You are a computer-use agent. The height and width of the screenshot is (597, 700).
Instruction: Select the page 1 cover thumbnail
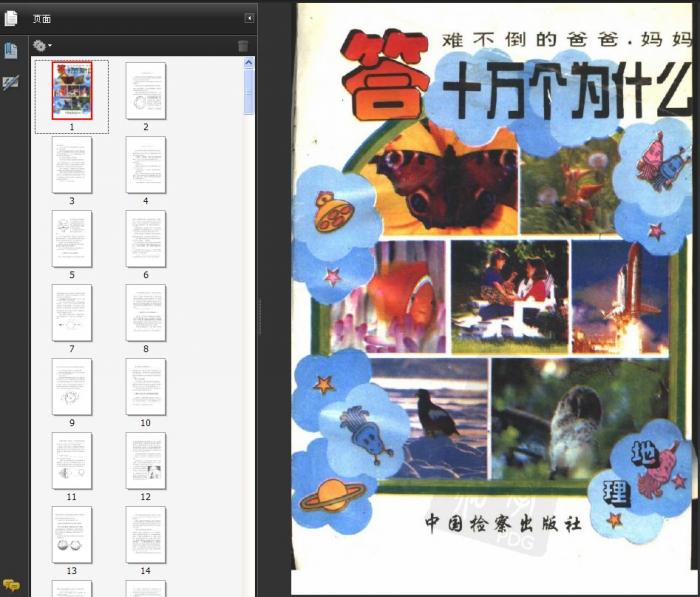point(72,91)
